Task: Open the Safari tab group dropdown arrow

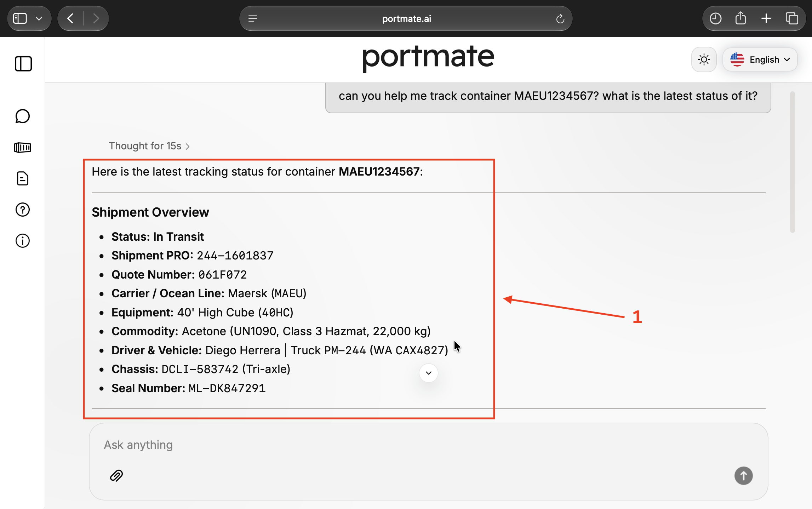Action: click(39, 18)
